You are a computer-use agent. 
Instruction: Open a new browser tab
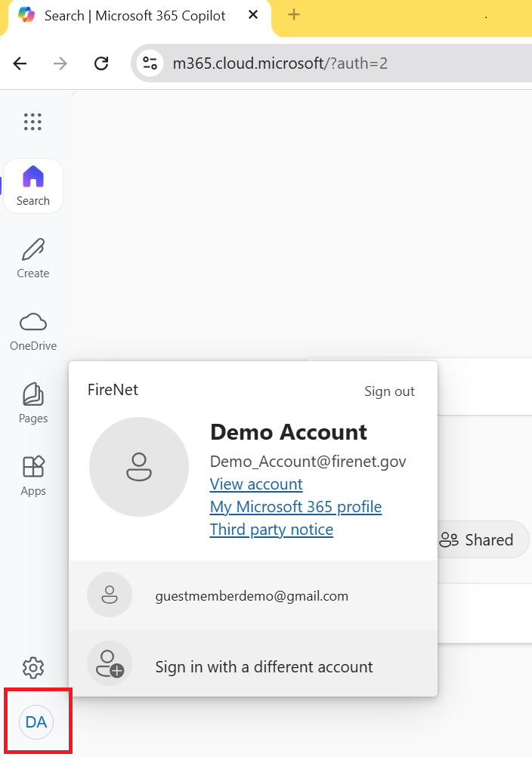tap(293, 14)
